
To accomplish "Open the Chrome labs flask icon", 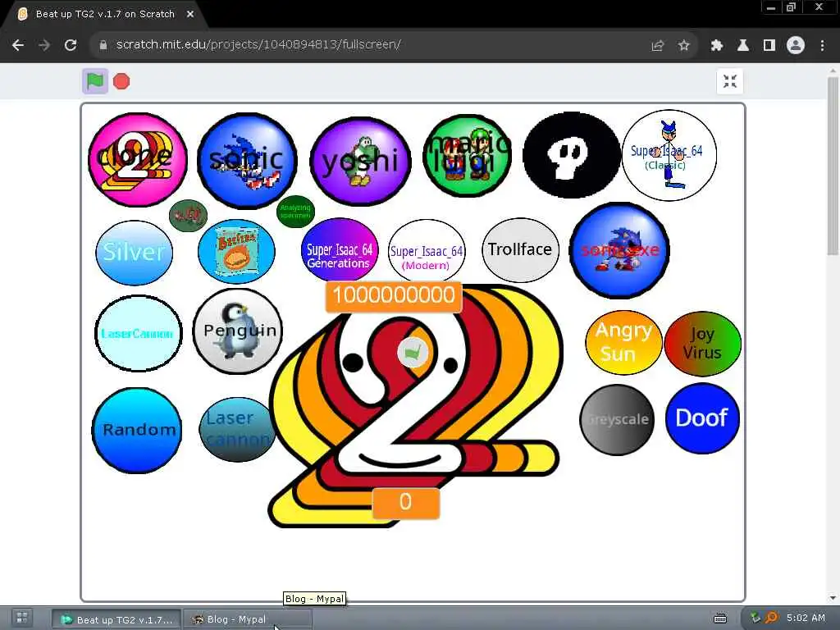I will tap(743, 46).
